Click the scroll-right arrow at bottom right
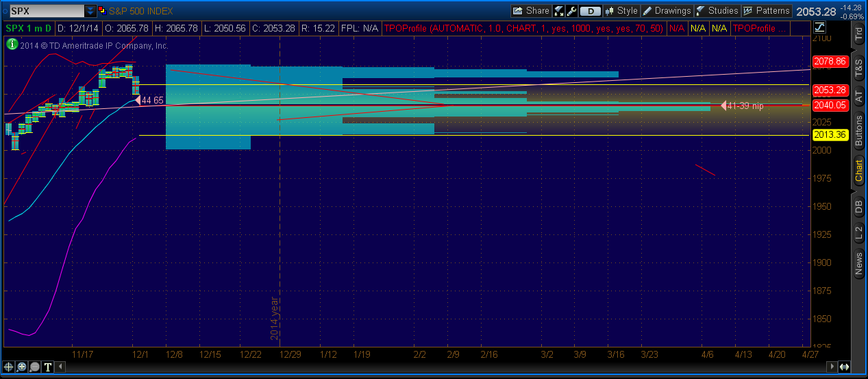The width and height of the screenshot is (868, 379). click(832, 367)
